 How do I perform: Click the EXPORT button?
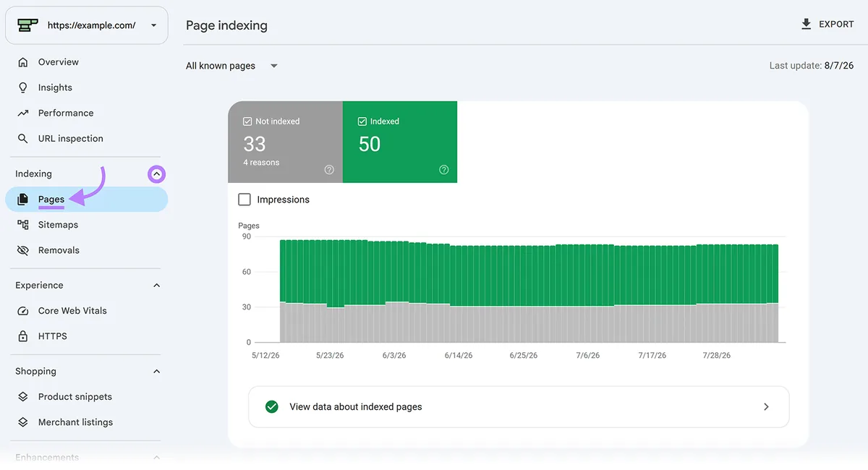tap(827, 25)
